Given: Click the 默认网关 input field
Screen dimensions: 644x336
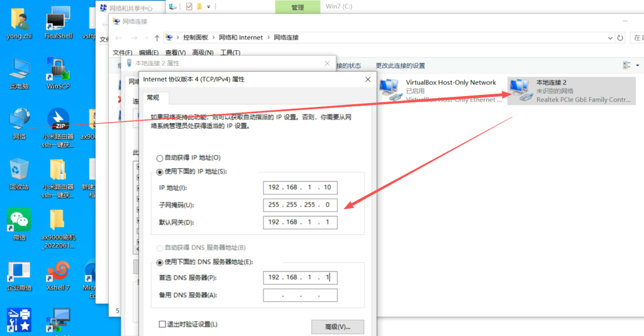Looking at the screenshot, I should [300, 222].
